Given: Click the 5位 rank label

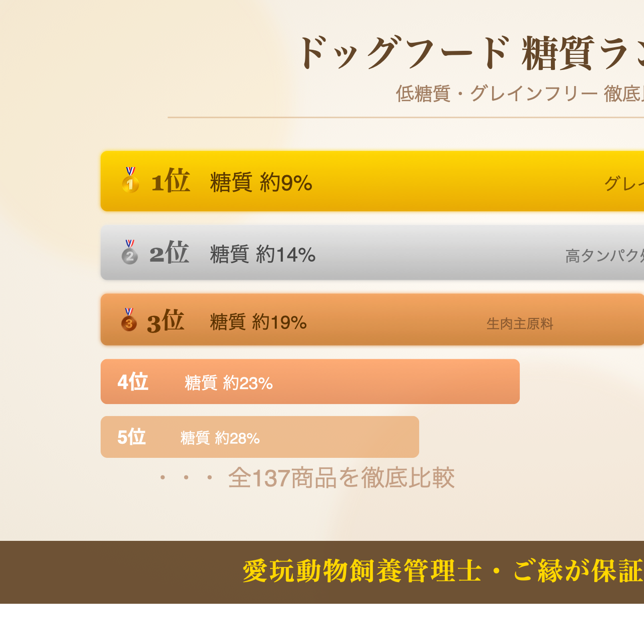Looking at the screenshot, I should 132,437.
